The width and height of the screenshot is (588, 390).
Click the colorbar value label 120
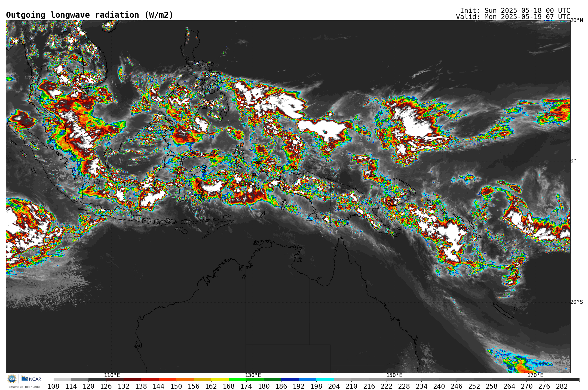click(x=88, y=386)
